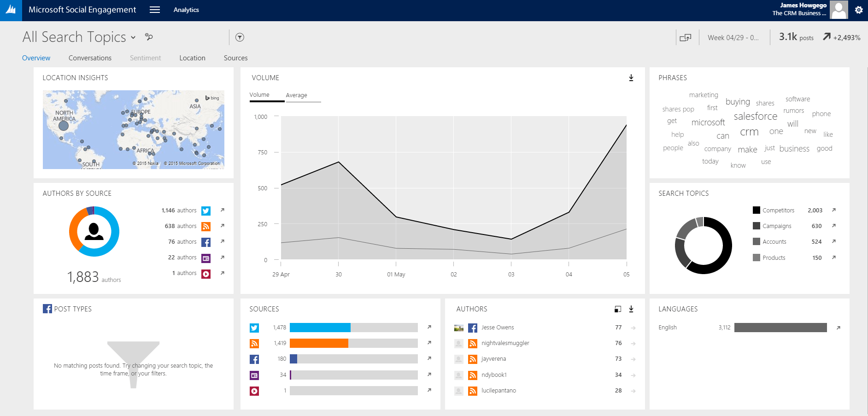Open the Twitter source from Authors by Source

click(206, 211)
